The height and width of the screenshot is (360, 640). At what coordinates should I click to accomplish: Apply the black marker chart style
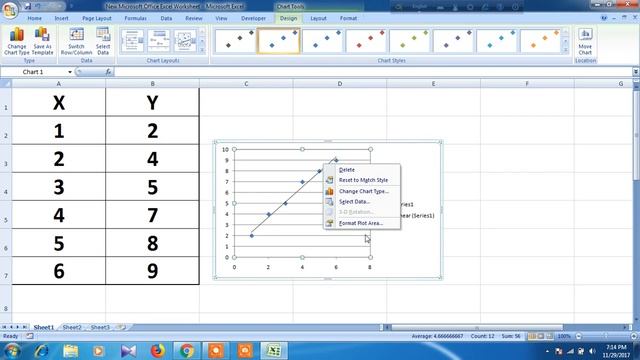[x=235, y=41]
